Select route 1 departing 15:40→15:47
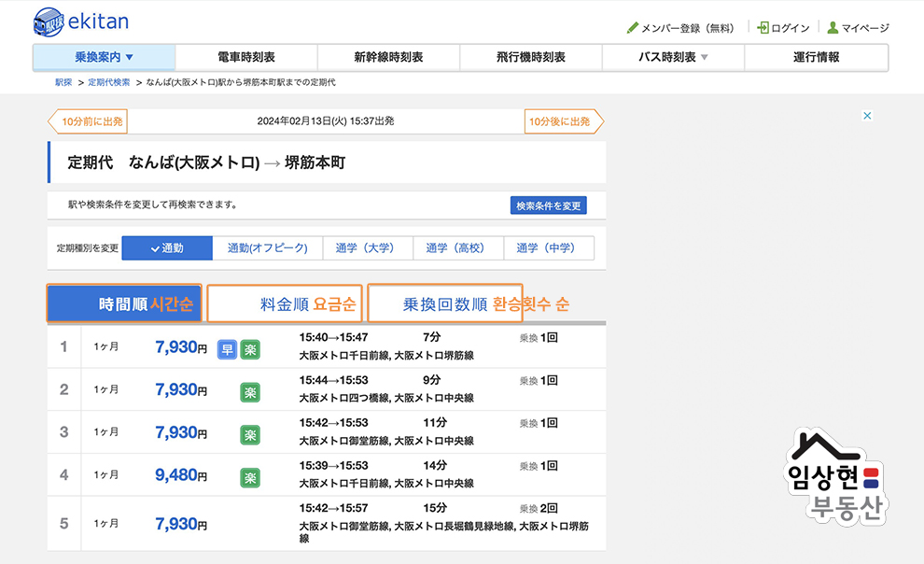 (327, 346)
